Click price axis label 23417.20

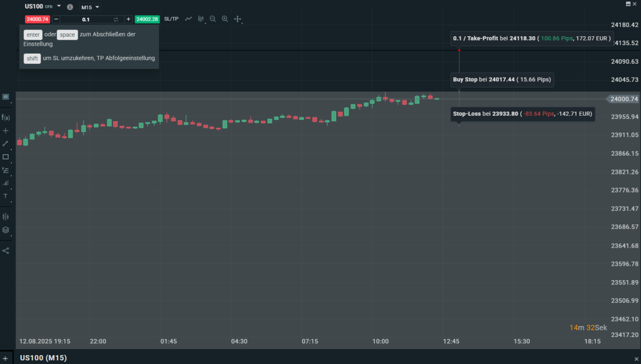pyautogui.click(x=625, y=335)
